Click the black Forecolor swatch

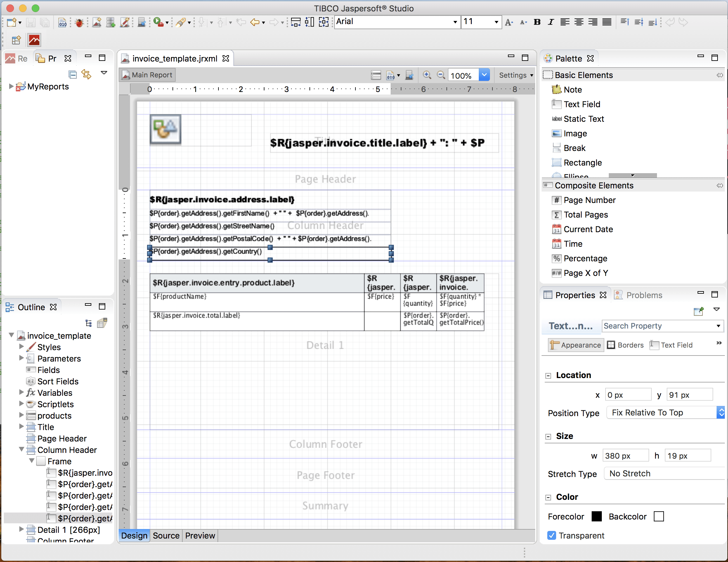pos(596,516)
